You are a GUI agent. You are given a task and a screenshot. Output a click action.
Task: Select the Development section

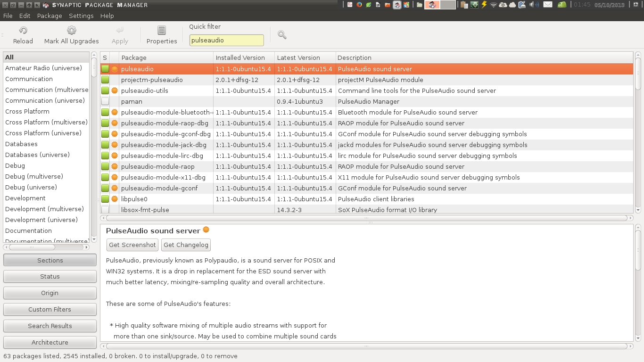tap(46, 198)
